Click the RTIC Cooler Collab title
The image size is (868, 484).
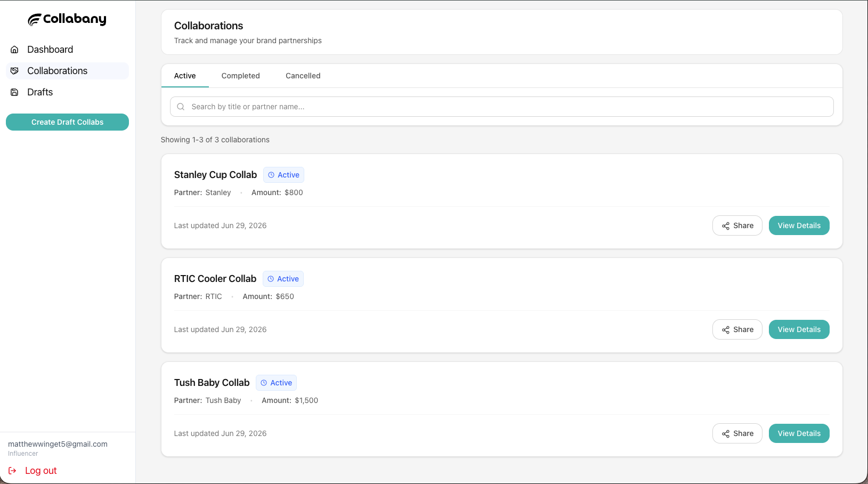(x=215, y=279)
